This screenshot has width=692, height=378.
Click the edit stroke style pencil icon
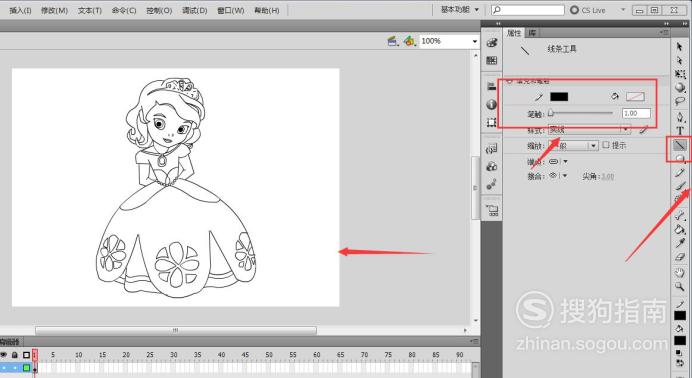pos(644,130)
